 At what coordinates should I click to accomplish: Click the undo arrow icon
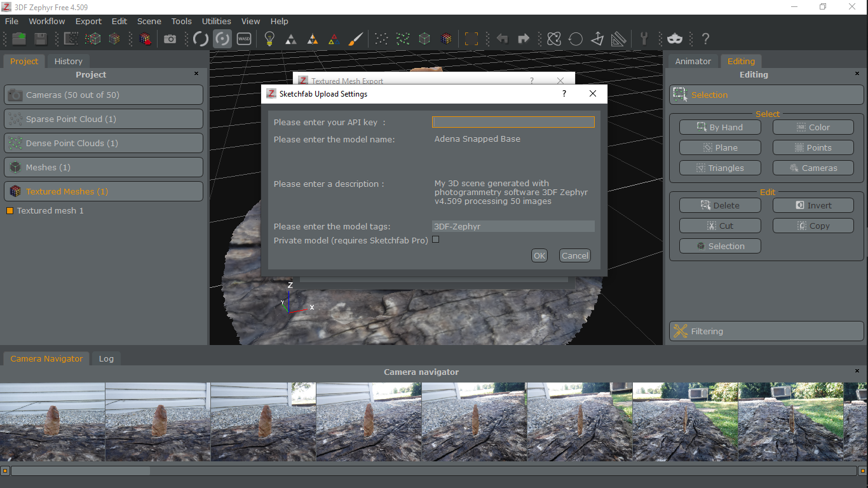[x=502, y=39]
